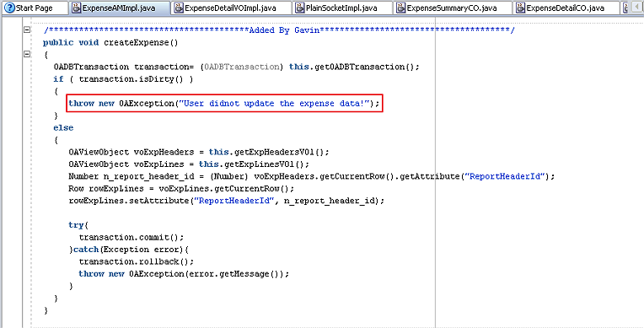The image size is (644, 328).
Task: Click the "Added By Gavin" comment line
Action: click(x=278, y=30)
